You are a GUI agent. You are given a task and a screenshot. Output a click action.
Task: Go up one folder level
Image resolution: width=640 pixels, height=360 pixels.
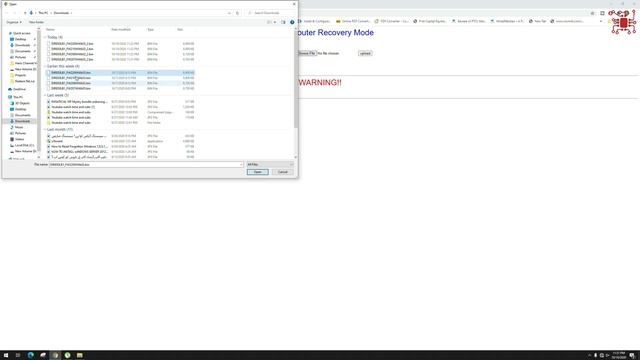pos(25,13)
